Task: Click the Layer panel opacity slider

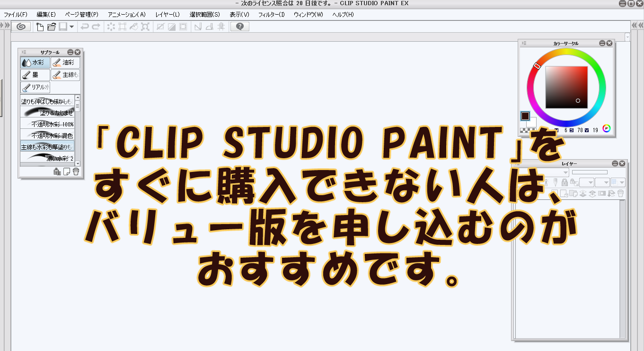Action: 590,172
